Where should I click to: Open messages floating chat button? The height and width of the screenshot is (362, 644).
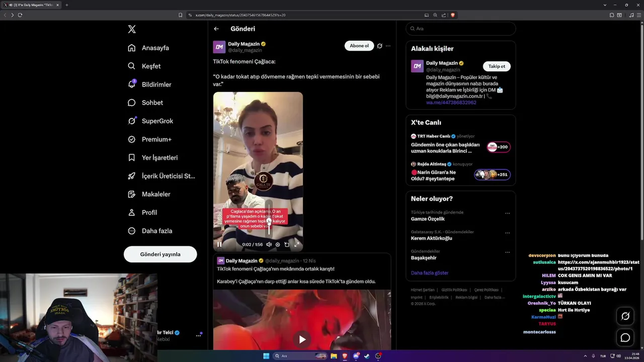(625, 338)
